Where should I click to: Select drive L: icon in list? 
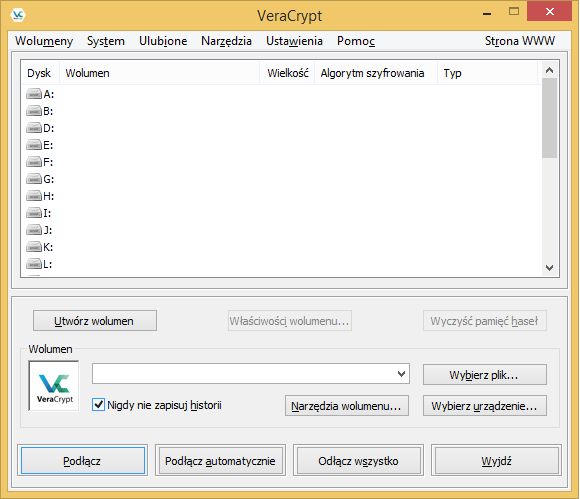(34, 264)
